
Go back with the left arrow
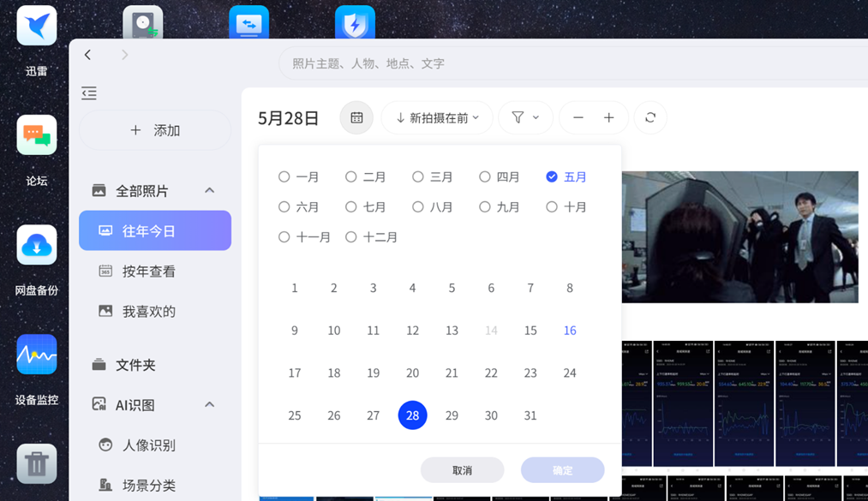[87, 55]
